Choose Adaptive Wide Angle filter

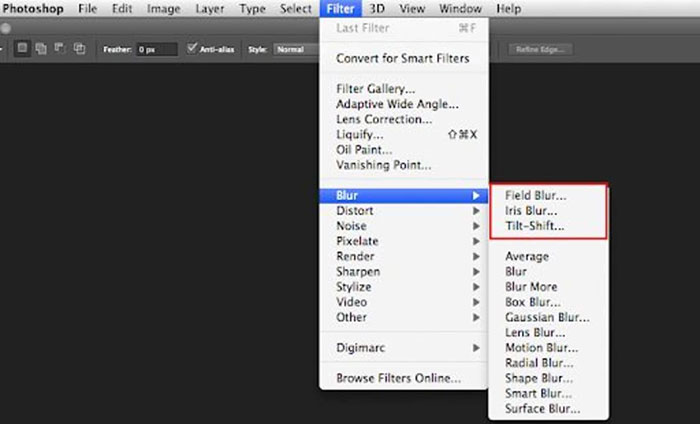point(404,104)
